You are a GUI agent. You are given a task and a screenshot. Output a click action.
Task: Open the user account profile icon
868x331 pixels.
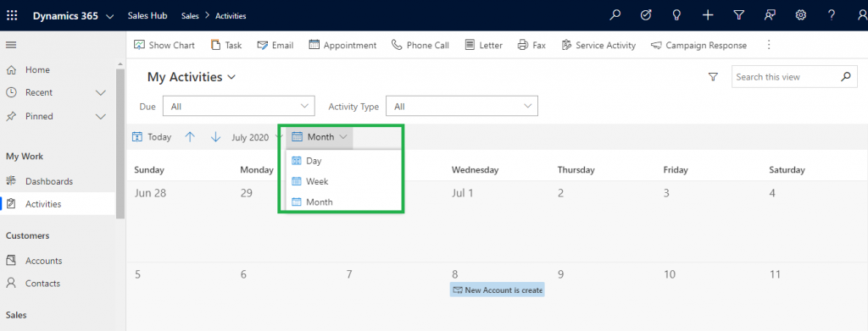(x=861, y=15)
